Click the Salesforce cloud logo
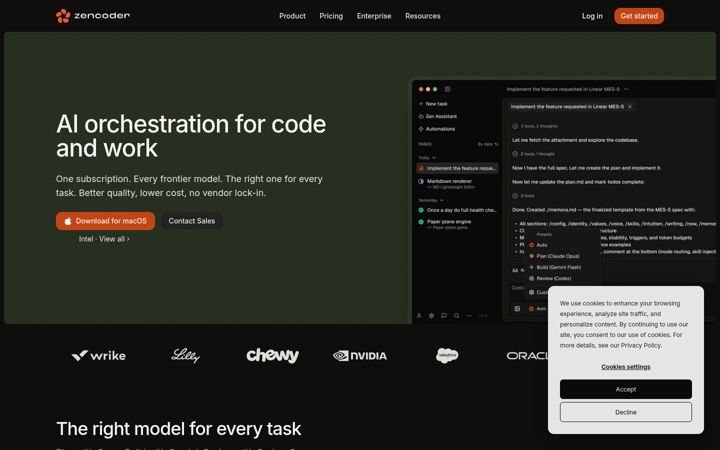Screen dimensions: 720x450 447,355
